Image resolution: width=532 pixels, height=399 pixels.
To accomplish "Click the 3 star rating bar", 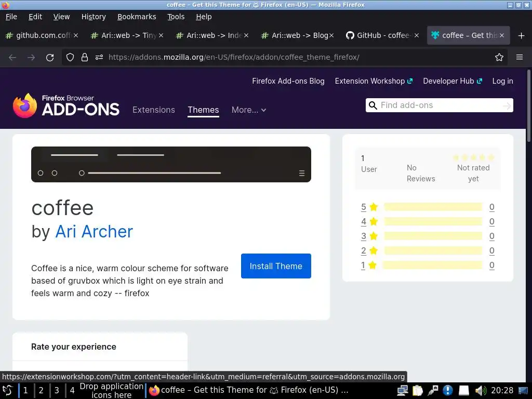I will coord(433,236).
